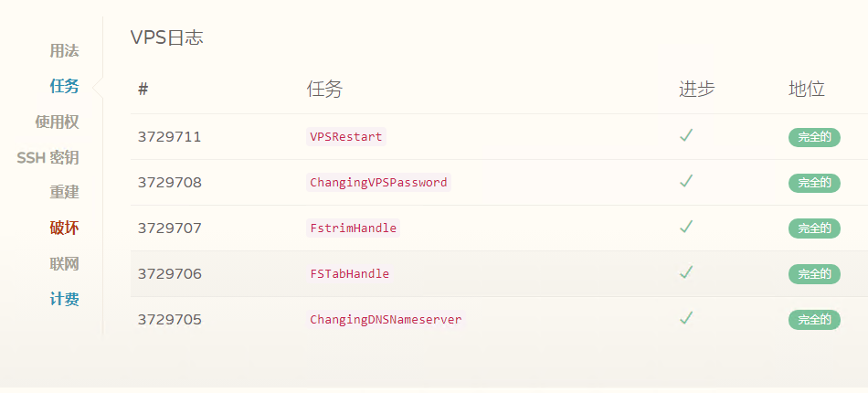Open the SSH 密钥 sidebar item

pyautogui.click(x=48, y=158)
